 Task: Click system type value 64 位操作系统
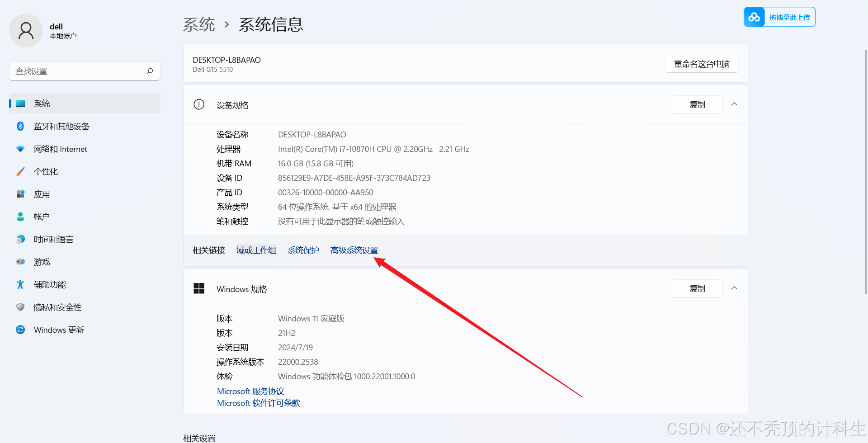coord(337,207)
